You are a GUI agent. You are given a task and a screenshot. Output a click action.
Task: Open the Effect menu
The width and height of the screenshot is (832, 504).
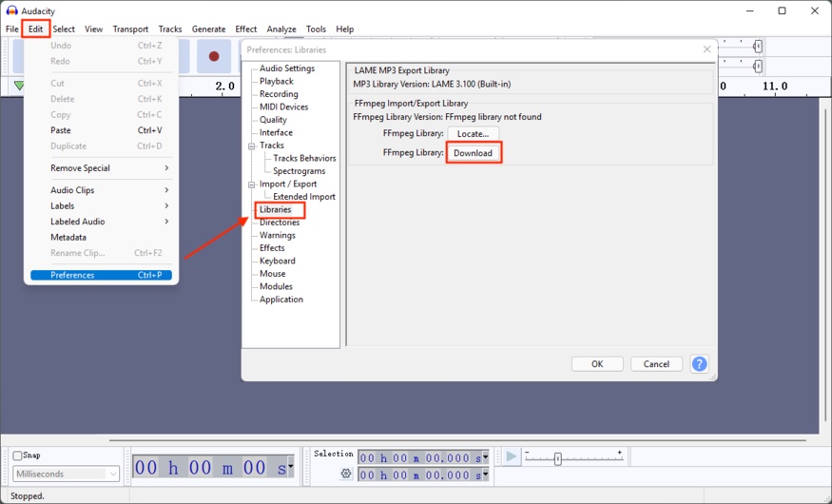click(x=245, y=29)
